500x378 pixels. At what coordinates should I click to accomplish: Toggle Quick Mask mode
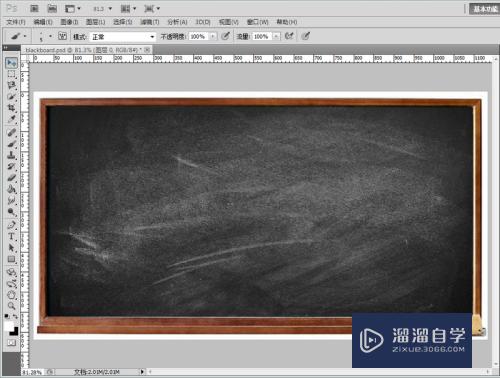11,343
